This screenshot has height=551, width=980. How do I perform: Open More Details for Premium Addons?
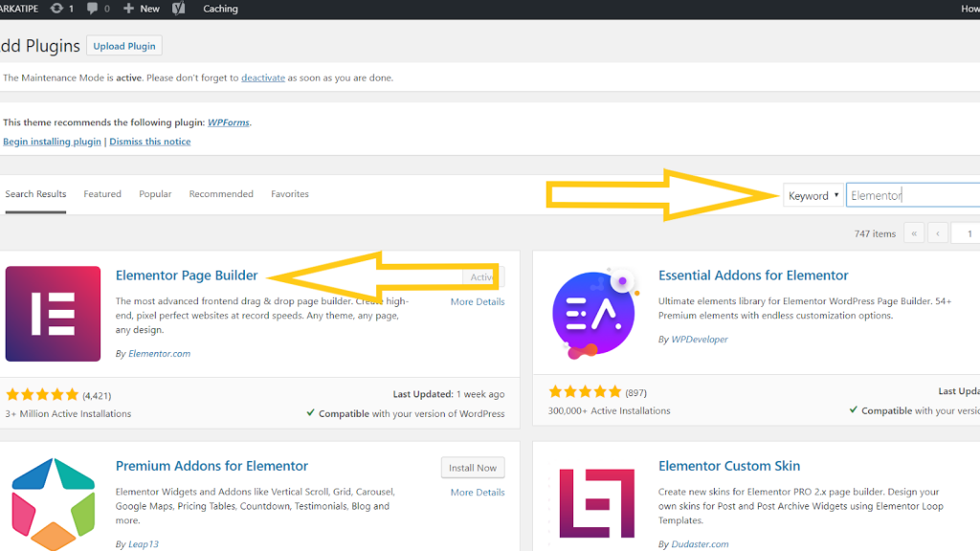(x=478, y=493)
